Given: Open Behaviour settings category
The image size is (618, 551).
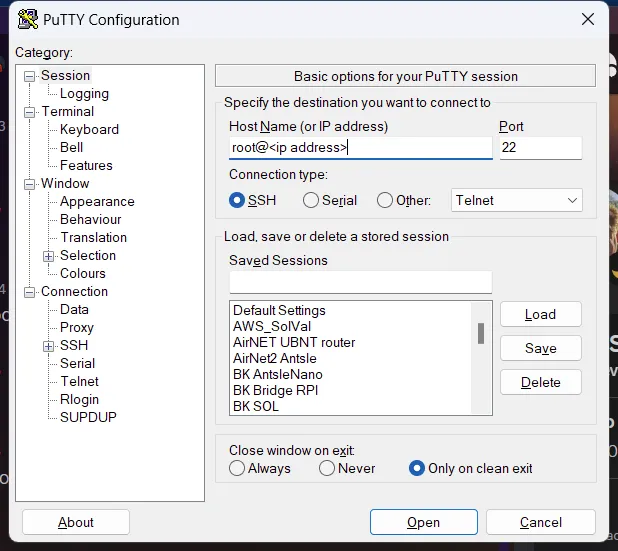Looking at the screenshot, I should (x=91, y=219).
